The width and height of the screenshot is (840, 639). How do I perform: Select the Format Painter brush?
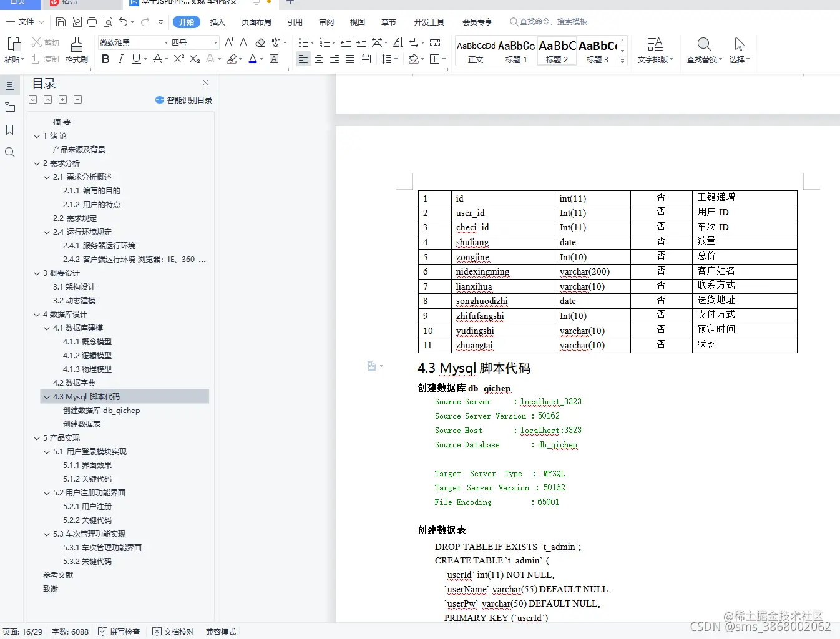tap(76, 45)
